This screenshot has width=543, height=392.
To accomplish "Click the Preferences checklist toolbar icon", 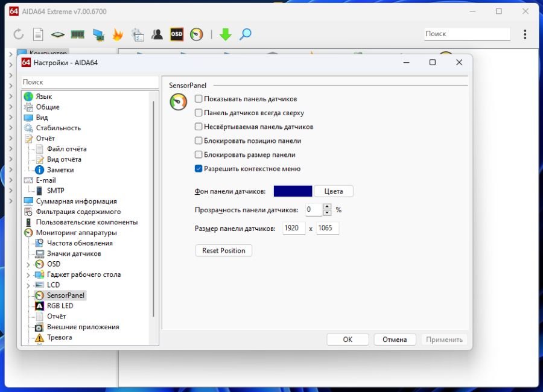I will pos(138,34).
